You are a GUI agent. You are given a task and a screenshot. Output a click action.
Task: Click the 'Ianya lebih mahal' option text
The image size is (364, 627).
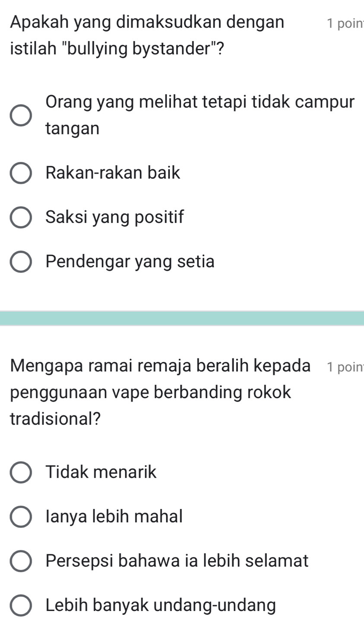(114, 516)
